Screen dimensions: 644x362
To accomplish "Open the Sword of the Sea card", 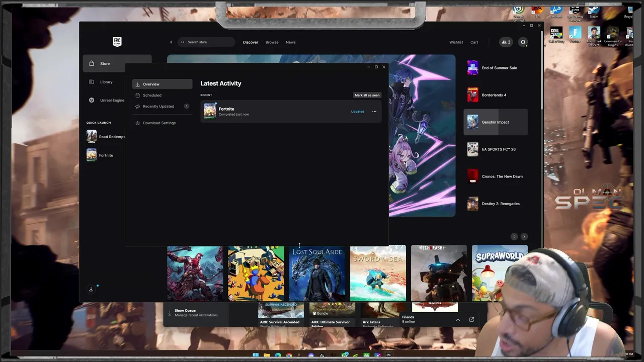I will (x=378, y=274).
